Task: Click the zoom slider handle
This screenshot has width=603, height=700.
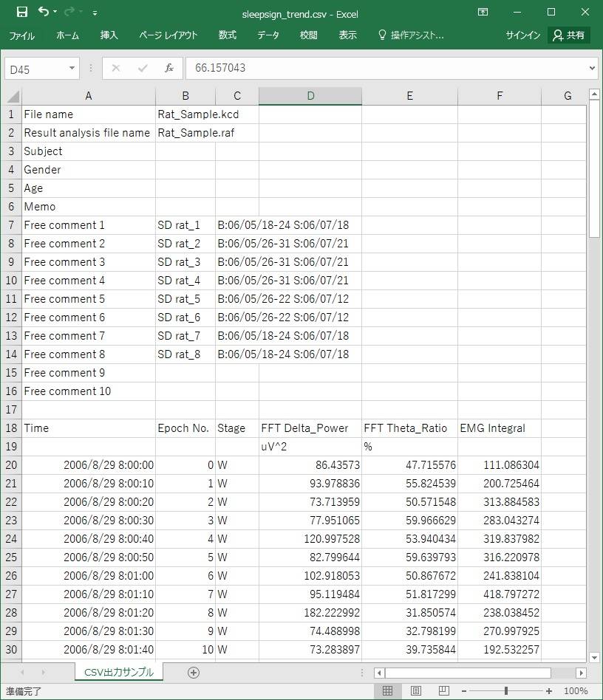Action: point(506,691)
